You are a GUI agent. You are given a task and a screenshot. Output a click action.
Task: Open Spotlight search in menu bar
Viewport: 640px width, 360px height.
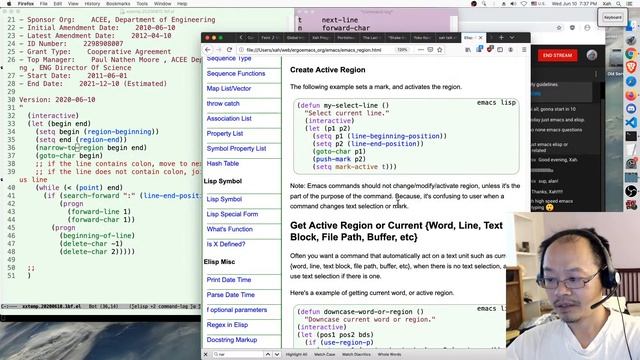click(619, 4)
